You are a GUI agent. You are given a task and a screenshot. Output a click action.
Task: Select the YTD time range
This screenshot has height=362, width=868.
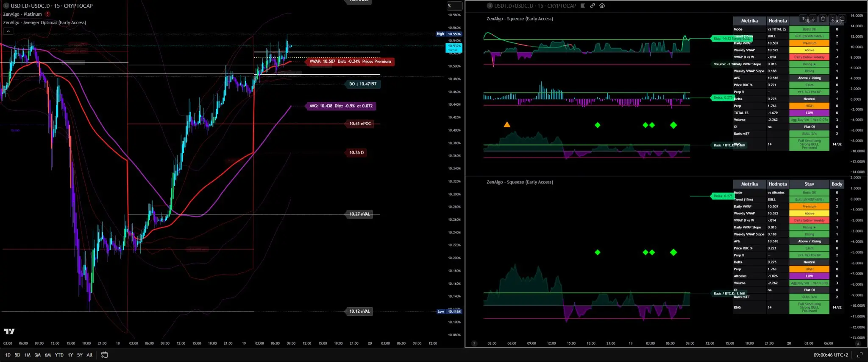[59, 355]
